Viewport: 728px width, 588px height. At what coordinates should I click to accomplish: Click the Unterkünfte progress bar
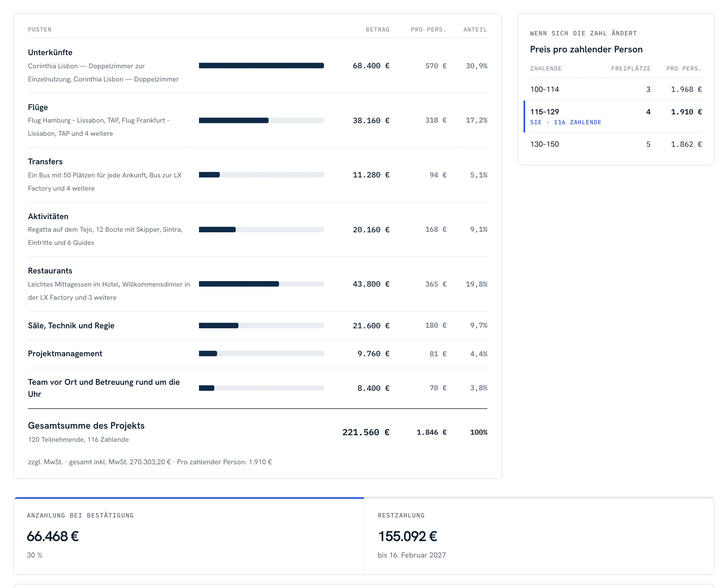pos(261,66)
